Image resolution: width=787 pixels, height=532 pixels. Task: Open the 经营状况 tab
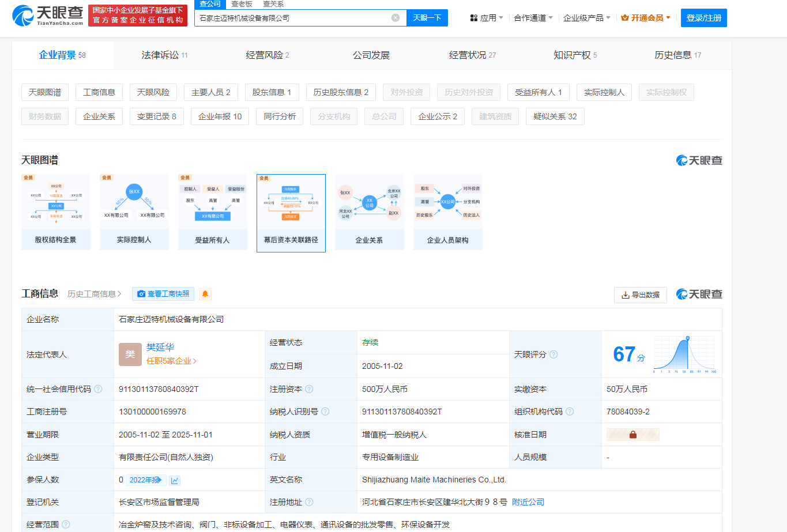click(473, 55)
